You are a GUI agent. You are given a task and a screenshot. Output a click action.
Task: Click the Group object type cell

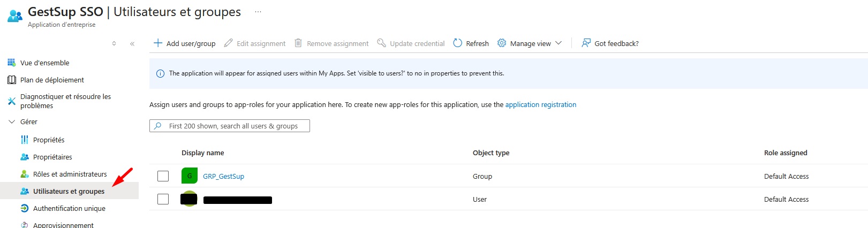482,176
